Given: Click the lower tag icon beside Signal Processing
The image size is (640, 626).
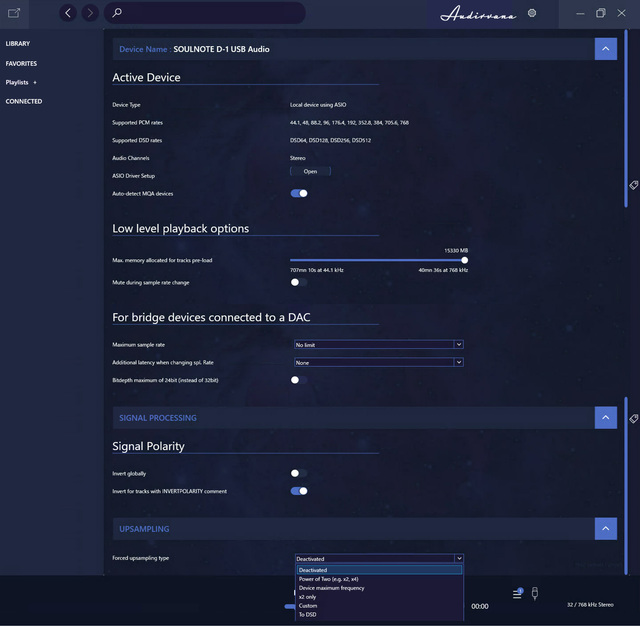Looking at the screenshot, I should pos(633,418).
